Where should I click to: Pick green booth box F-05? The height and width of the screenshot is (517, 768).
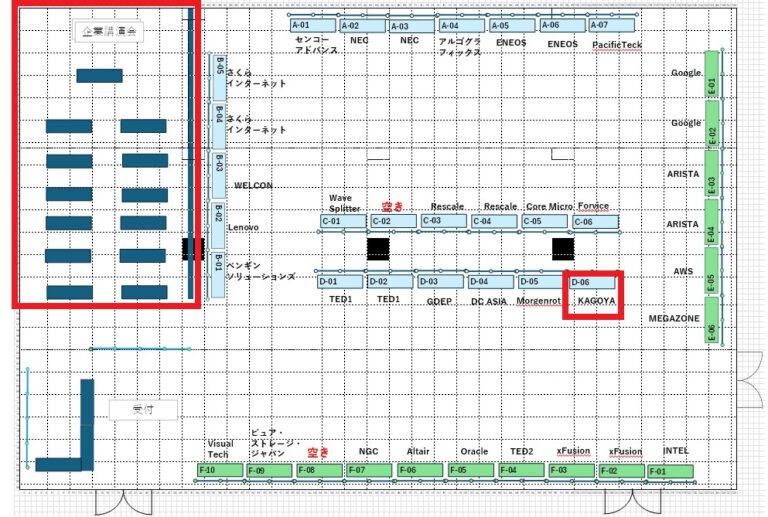point(471,470)
